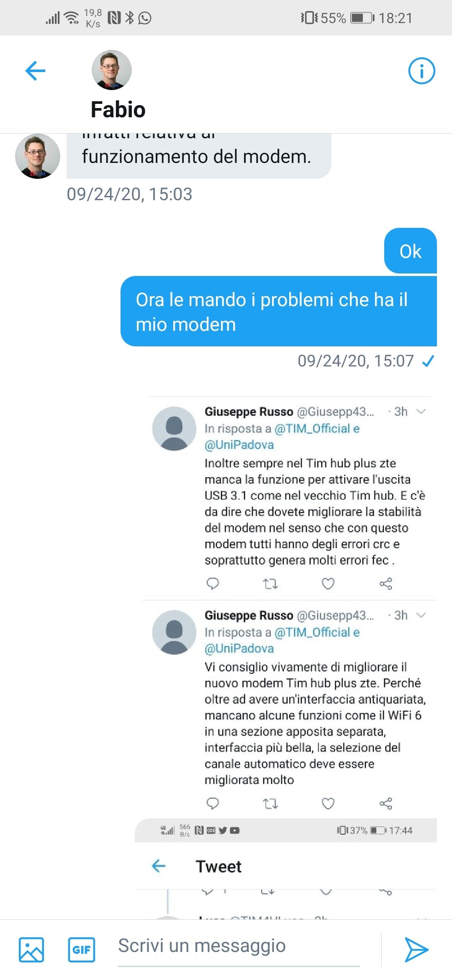Open Fabio's profile picture in header

point(112,70)
